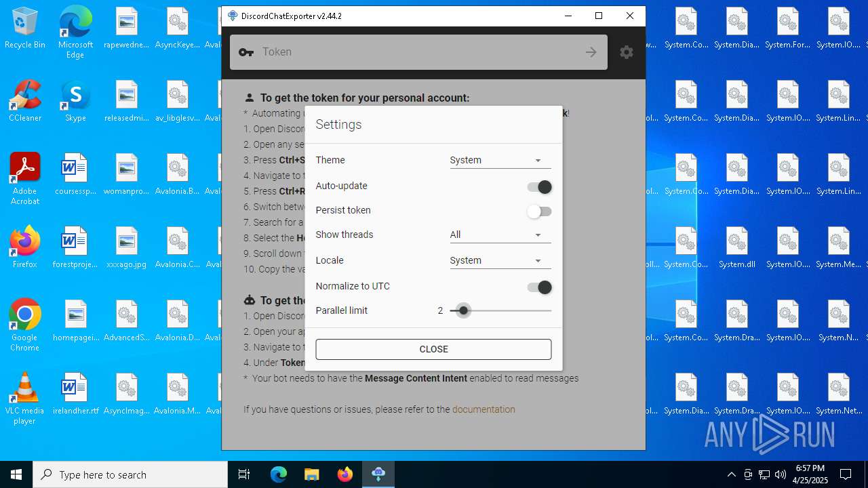Open VLC media player shortcut
Screen dimensions: 868x488
[x=25, y=399]
